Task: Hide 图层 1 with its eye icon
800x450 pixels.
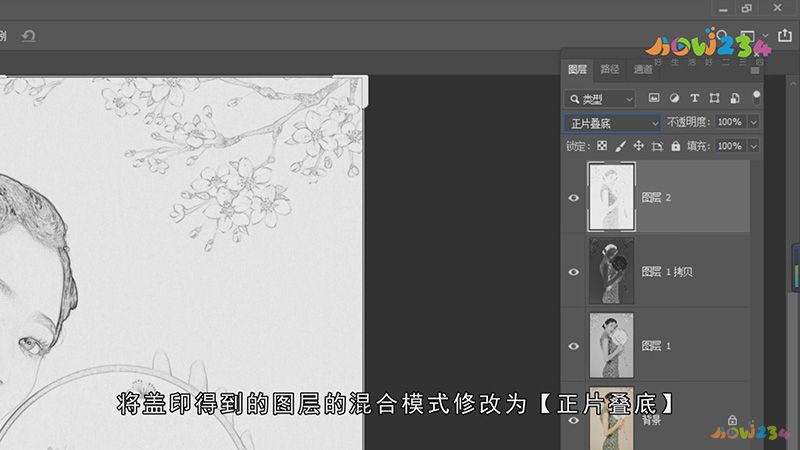Action: tap(573, 346)
